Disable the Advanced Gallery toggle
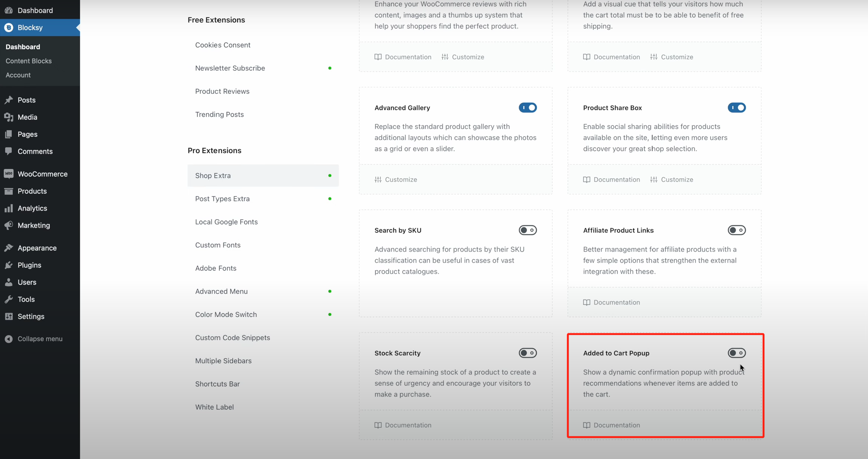Viewport: 868px width, 459px height. click(528, 108)
